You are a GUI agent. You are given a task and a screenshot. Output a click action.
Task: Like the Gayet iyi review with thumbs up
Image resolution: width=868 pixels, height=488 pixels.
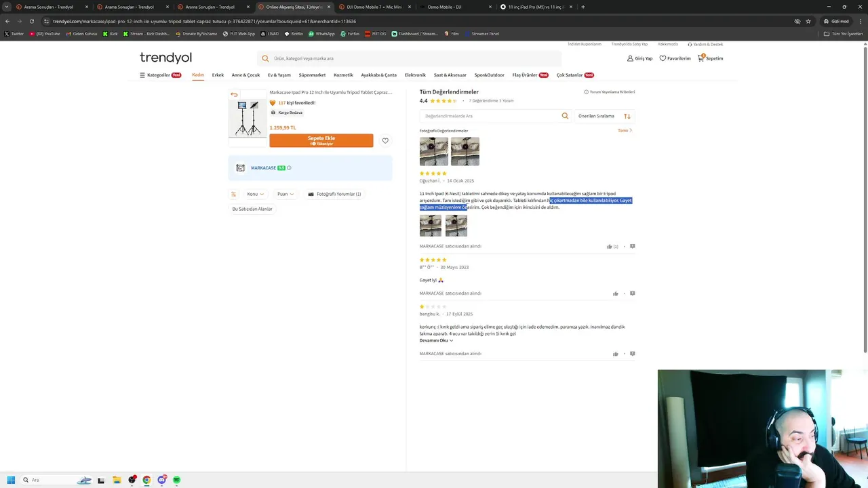point(616,293)
